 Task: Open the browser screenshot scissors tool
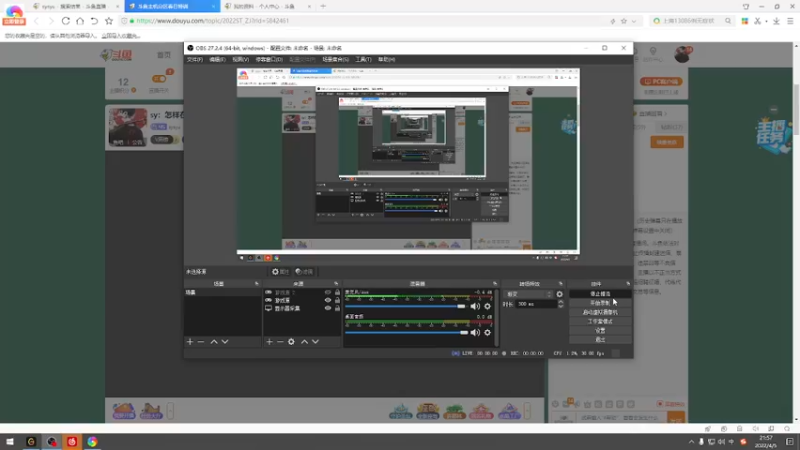[x=758, y=21]
